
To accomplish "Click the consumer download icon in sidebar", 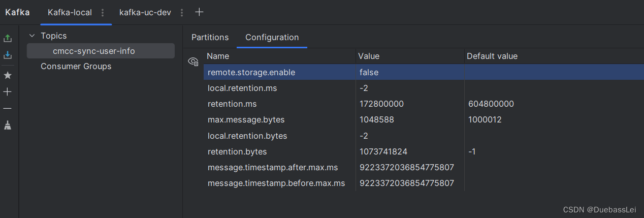I will click(8, 55).
